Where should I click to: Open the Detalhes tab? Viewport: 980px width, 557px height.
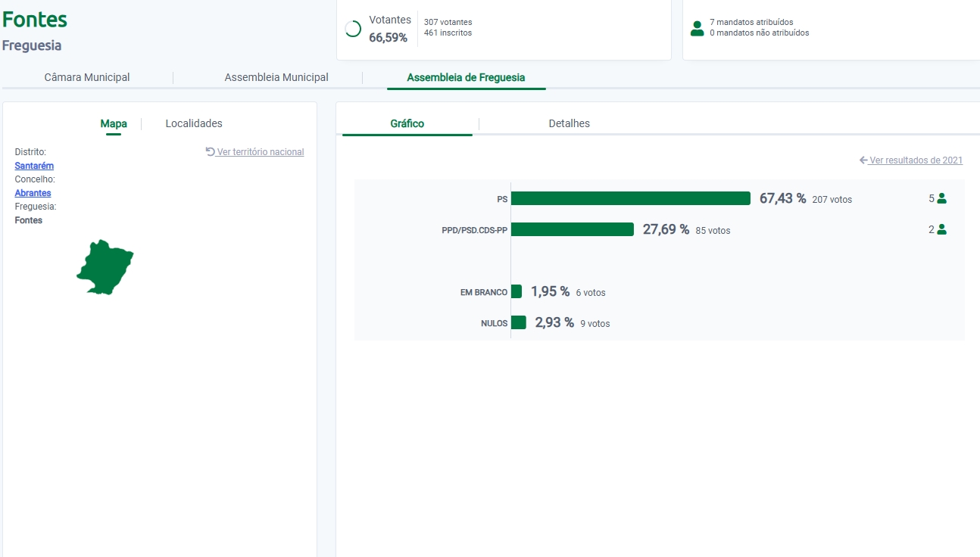(x=569, y=123)
